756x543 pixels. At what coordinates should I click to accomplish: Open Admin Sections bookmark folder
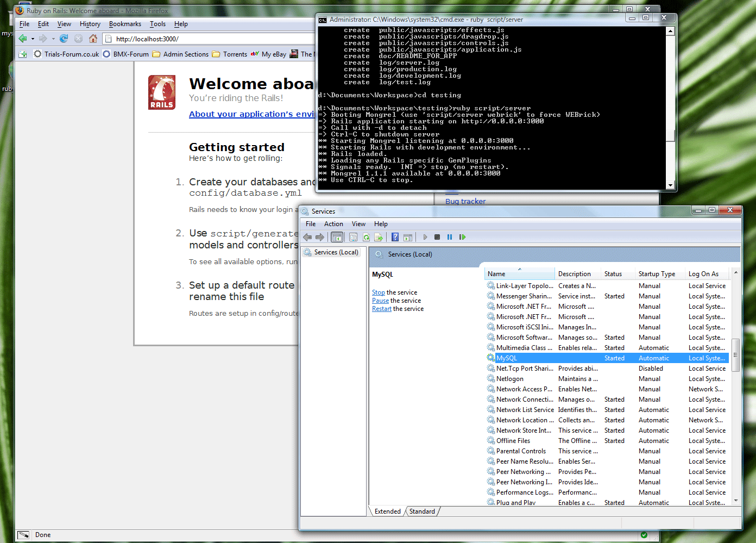pos(180,54)
